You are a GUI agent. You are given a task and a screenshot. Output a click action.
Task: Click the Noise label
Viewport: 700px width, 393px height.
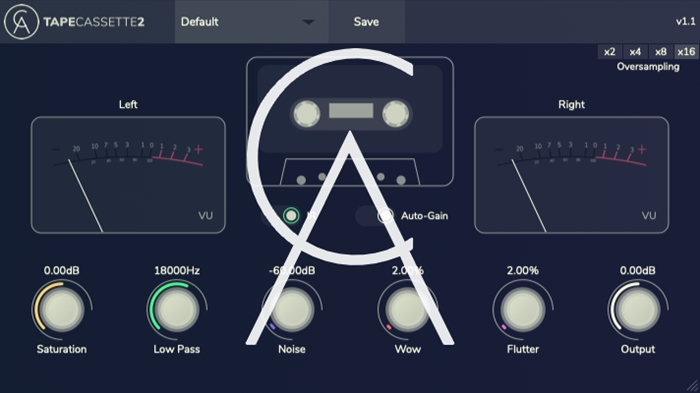(292, 349)
